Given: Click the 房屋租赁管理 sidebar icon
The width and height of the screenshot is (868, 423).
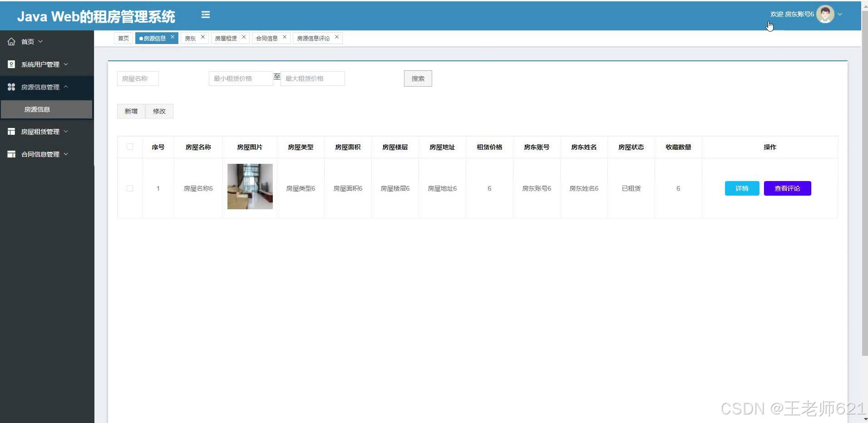Looking at the screenshot, I should (11, 131).
